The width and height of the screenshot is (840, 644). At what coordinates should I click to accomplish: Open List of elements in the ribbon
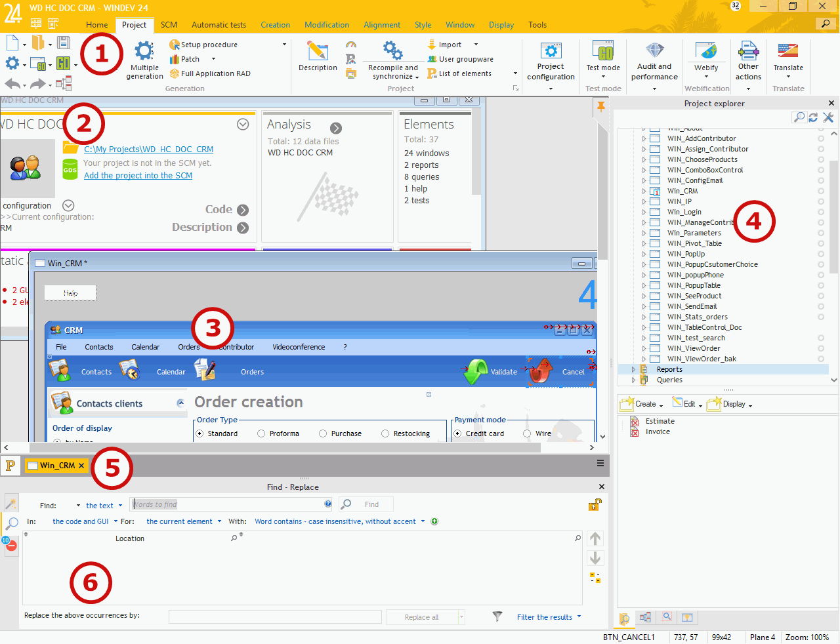[459, 73]
